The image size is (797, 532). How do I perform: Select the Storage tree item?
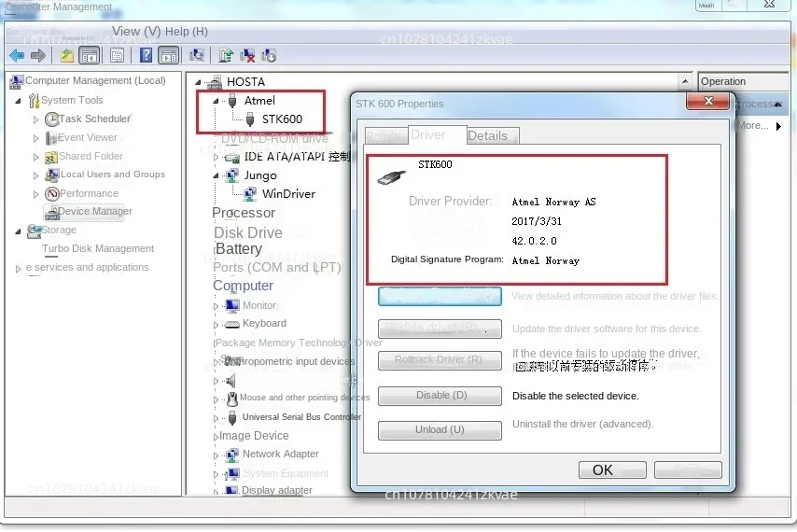pos(59,230)
